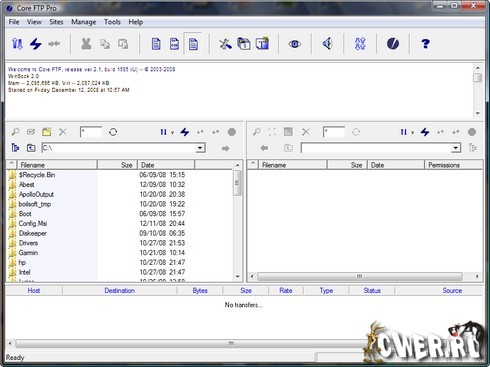
Task: Click the transfer settings arrows icon
Action: [360, 44]
